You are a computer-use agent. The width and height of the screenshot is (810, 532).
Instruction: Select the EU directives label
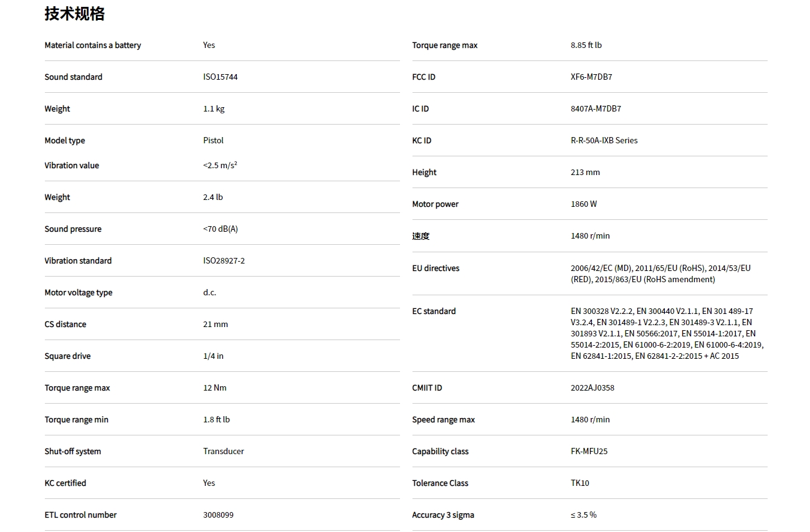(x=436, y=268)
